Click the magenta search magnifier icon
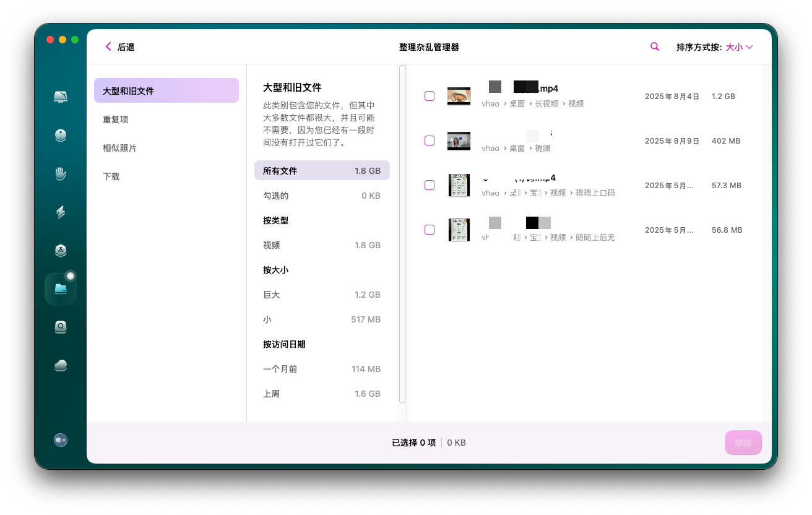This screenshot has height=515, width=812. click(x=655, y=47)
